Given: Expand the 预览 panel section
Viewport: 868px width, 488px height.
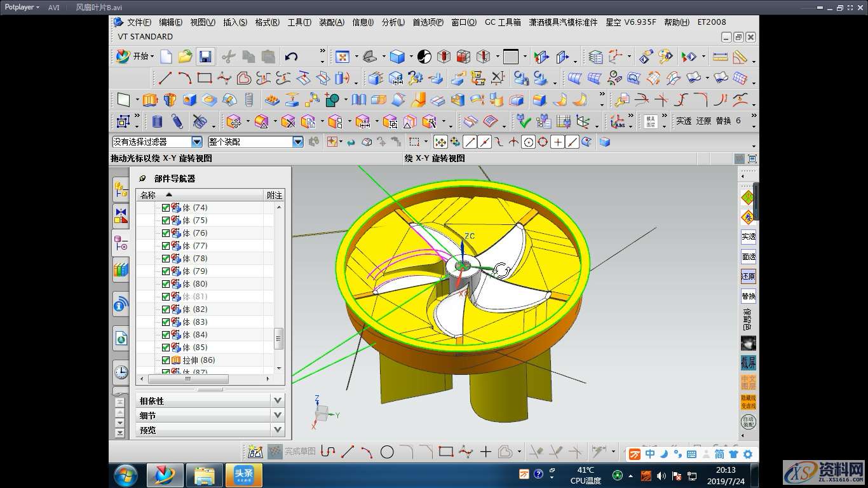Looking at the screenshot, I should click(x=277, y=430).
